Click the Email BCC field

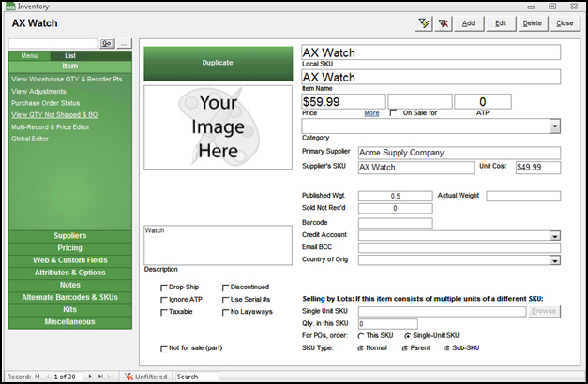click(460, 247)
